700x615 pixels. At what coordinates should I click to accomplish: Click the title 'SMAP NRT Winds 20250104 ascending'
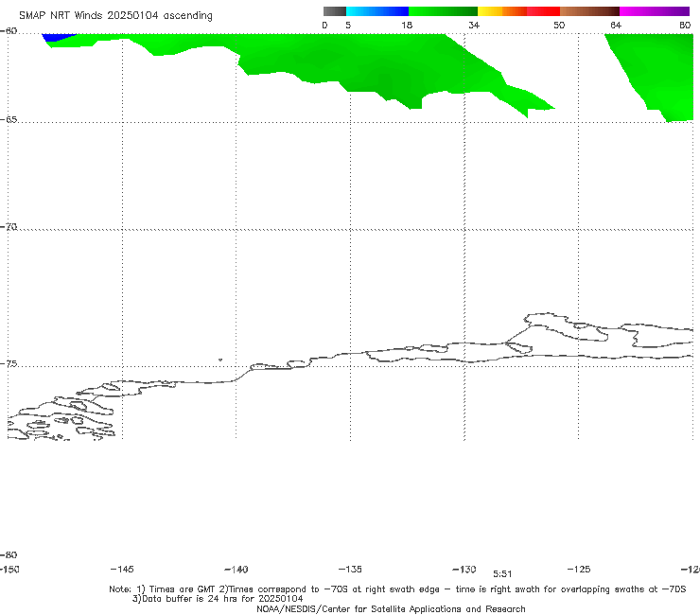tap(115, 16)
